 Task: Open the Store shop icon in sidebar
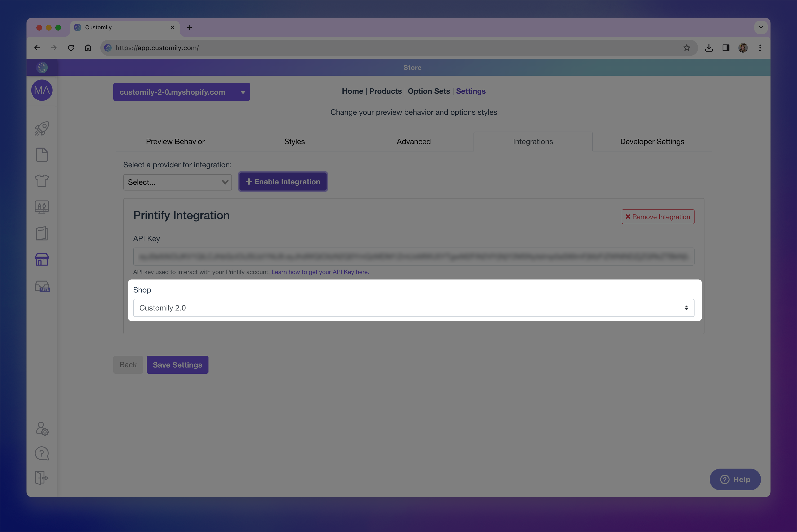click(41, 260)
